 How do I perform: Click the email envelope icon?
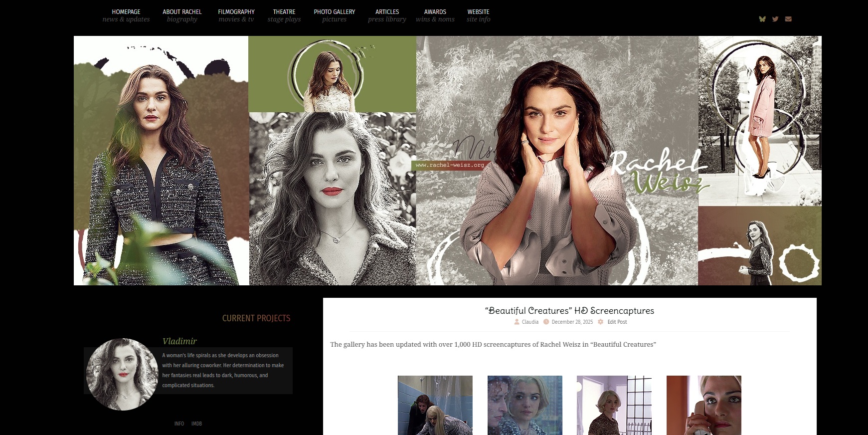(x=788, y=19)
